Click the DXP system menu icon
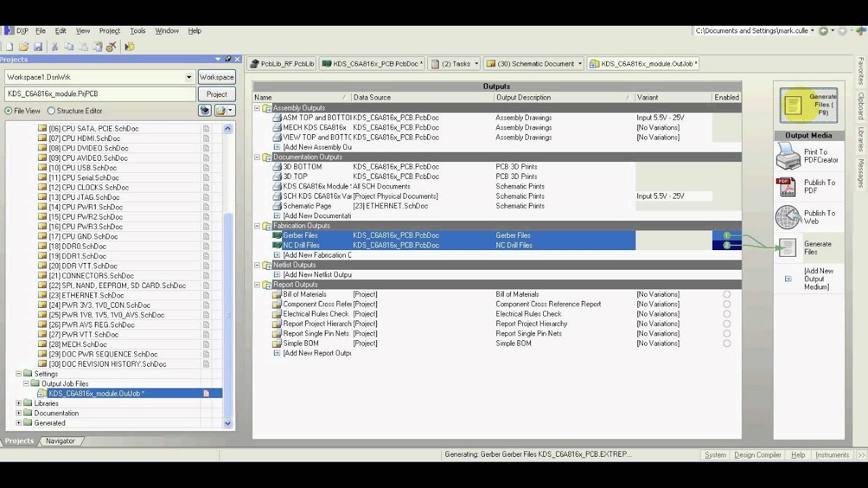 point(8,30)
